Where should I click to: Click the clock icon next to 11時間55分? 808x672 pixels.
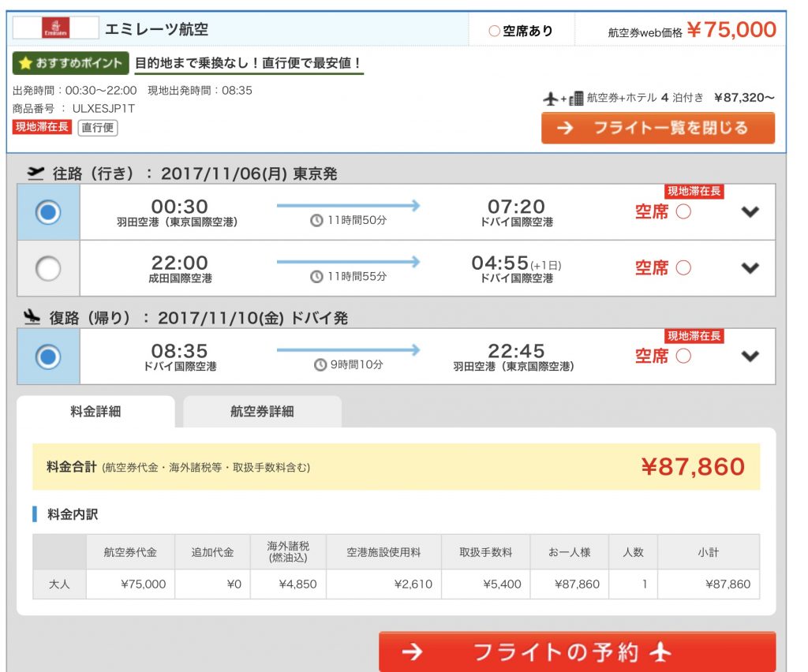316,277
